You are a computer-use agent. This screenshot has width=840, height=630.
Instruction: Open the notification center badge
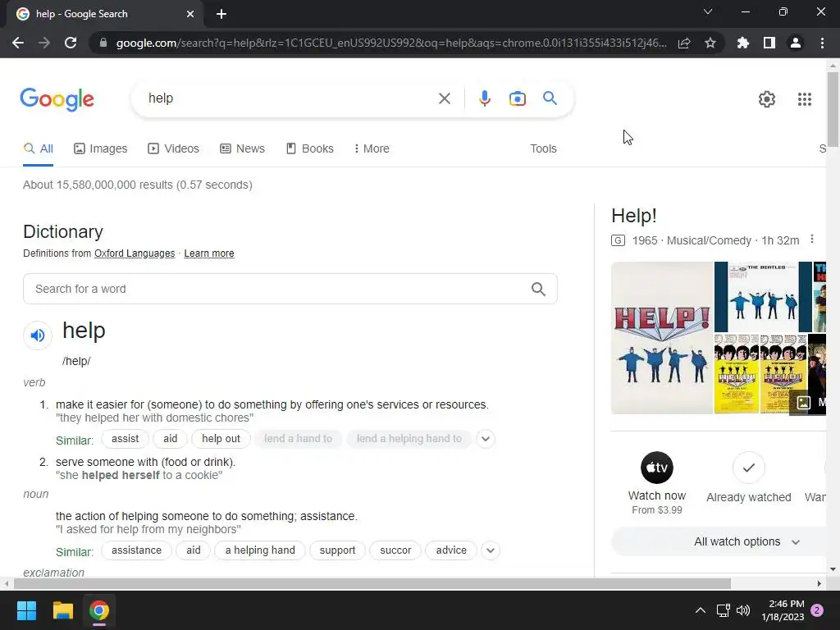click(817, 610)
